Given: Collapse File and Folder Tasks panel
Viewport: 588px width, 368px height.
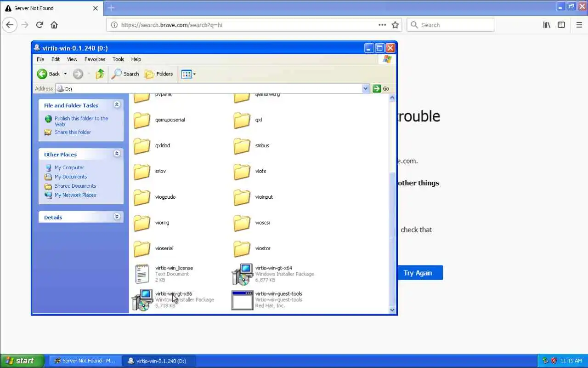Looking at the screenshot, I should 117,105.
